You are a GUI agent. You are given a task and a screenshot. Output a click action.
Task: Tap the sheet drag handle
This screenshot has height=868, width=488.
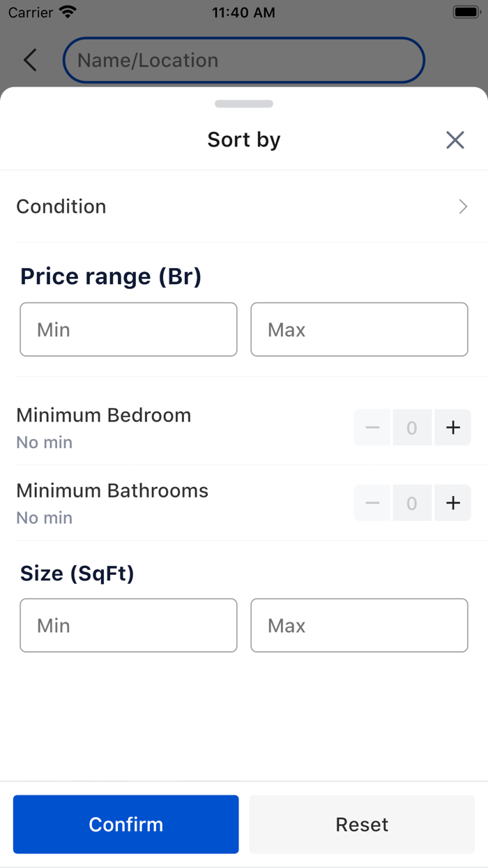(244, 104)
